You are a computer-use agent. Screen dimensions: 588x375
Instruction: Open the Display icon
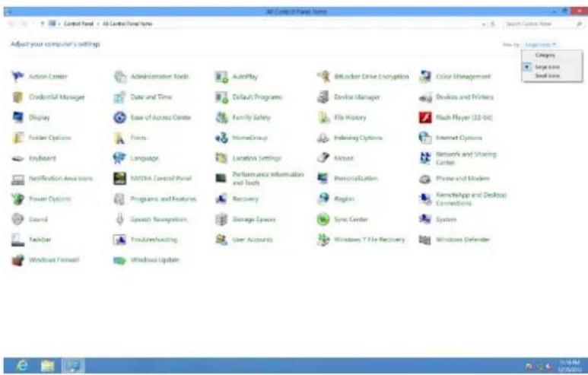(17, 117)
